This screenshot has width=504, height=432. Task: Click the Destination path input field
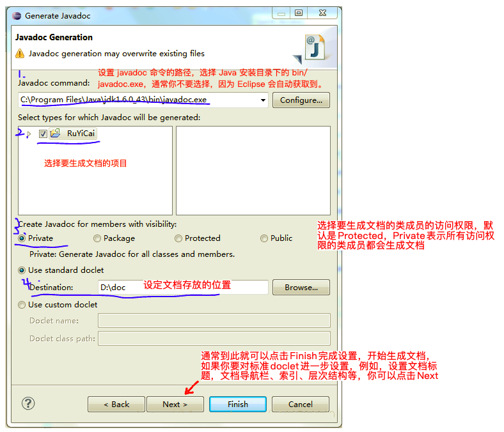point(183,288)
